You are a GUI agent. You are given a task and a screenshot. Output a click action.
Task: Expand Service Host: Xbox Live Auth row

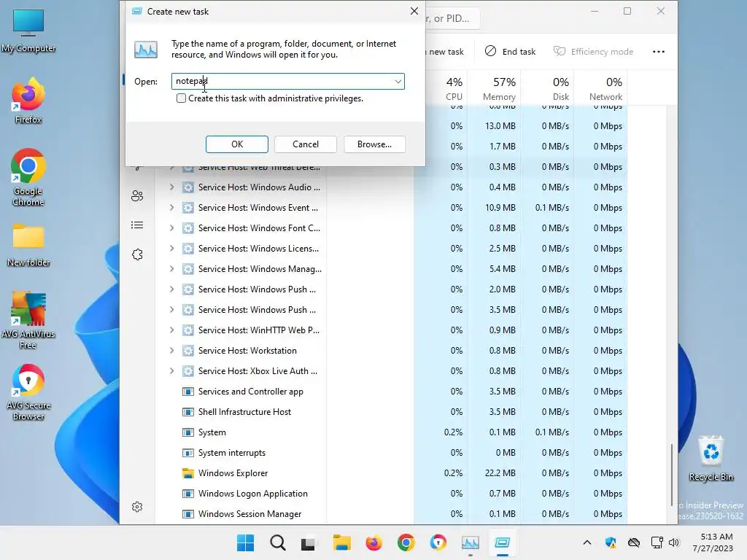click(x=171, y=371)
